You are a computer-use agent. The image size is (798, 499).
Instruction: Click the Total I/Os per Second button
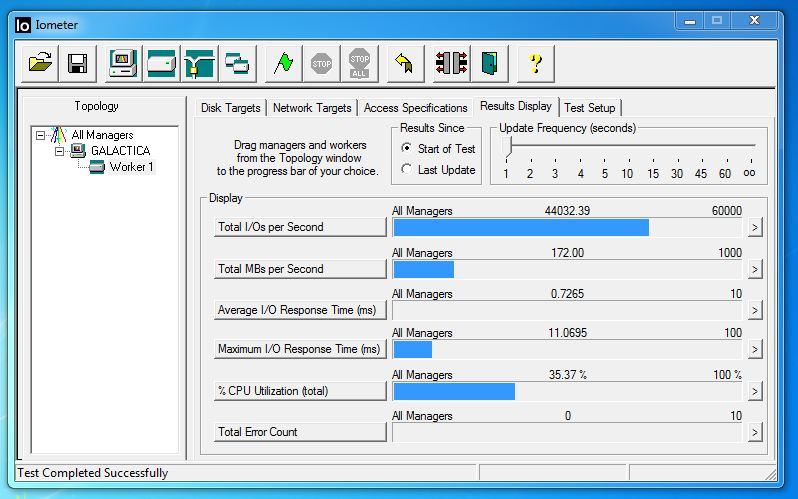[x=300, y=227]
